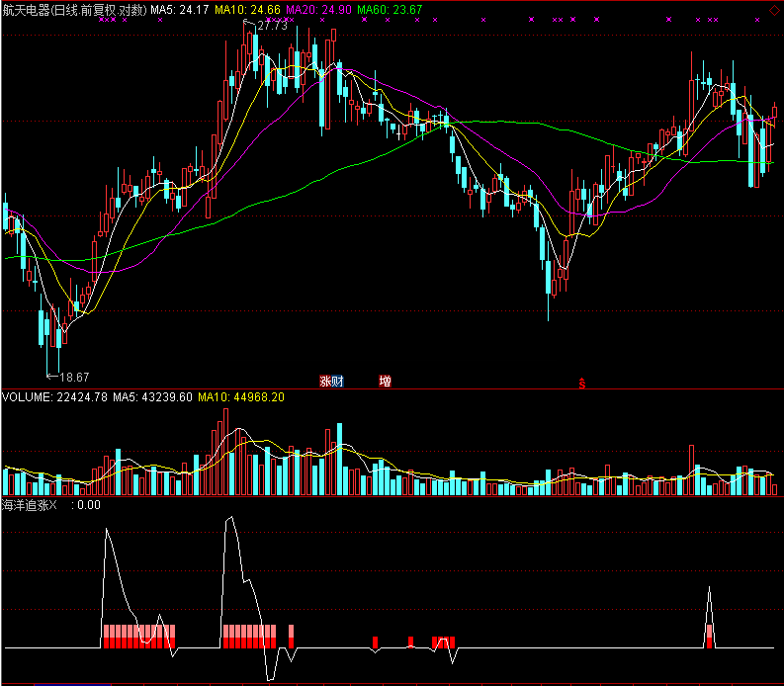This screenshot has width=784, height=686.
Task: Select the MA5 price average label
Action: (178, 10)
